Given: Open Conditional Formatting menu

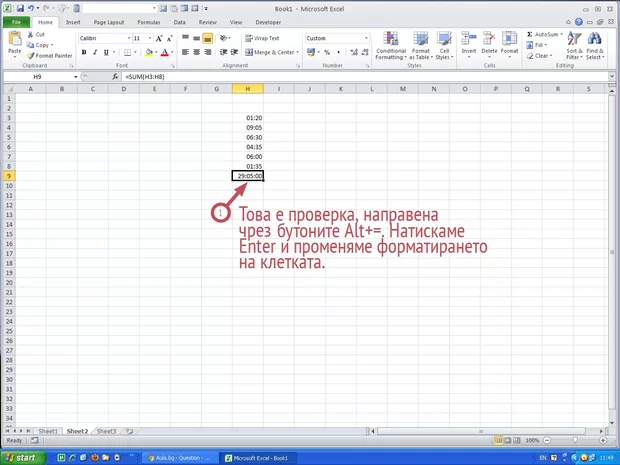Looking at the screenshot, I should click(391, 46).
